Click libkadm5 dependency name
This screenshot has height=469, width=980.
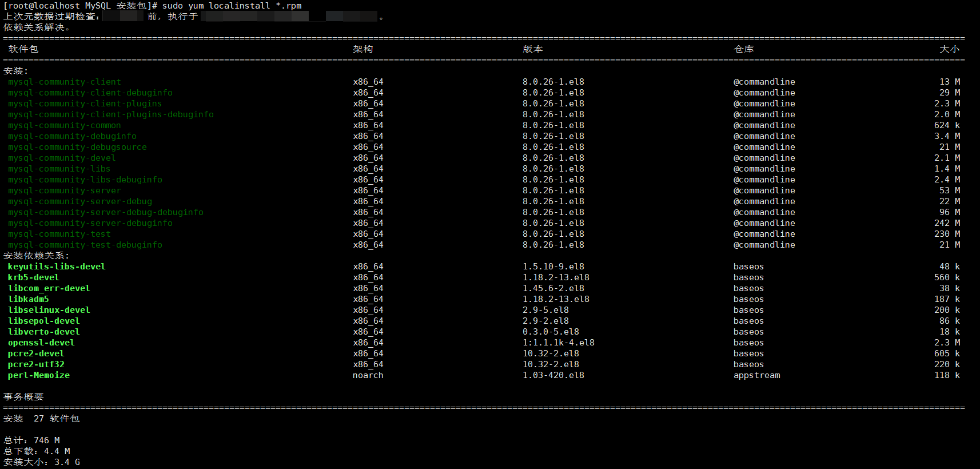point(29,299)
